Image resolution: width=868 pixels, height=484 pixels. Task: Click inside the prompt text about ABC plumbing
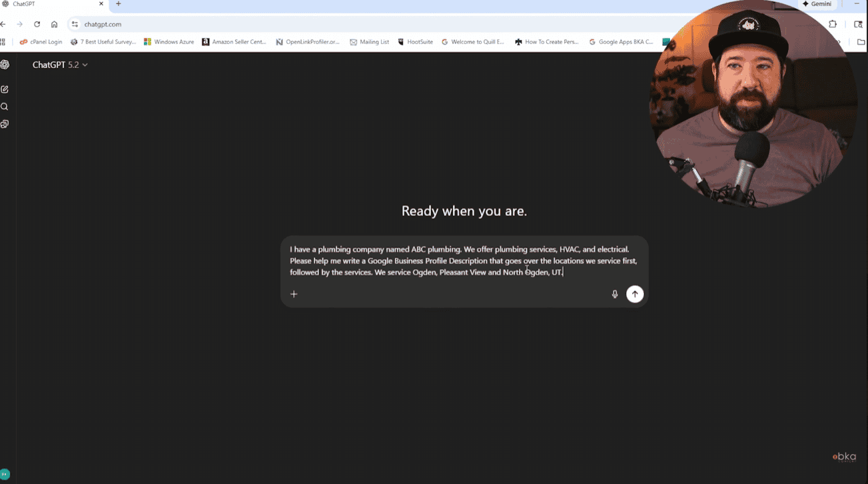[463, 261]
